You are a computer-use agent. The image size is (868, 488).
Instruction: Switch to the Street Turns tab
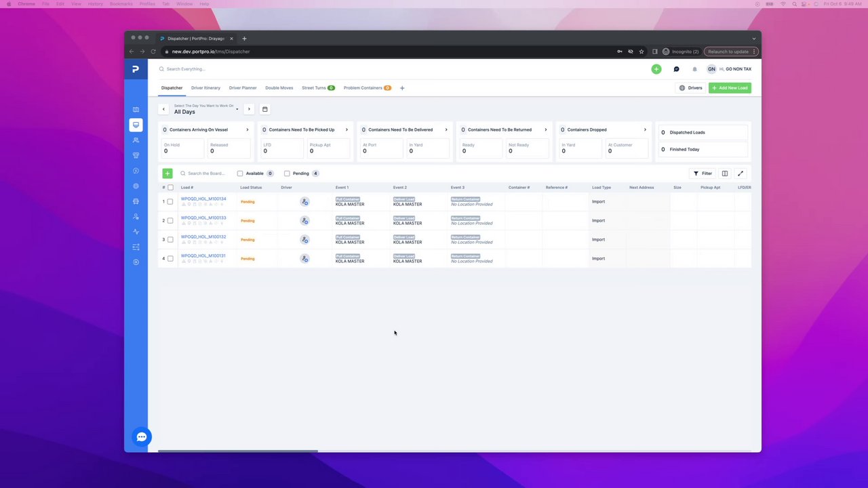(x=318, y=88)
